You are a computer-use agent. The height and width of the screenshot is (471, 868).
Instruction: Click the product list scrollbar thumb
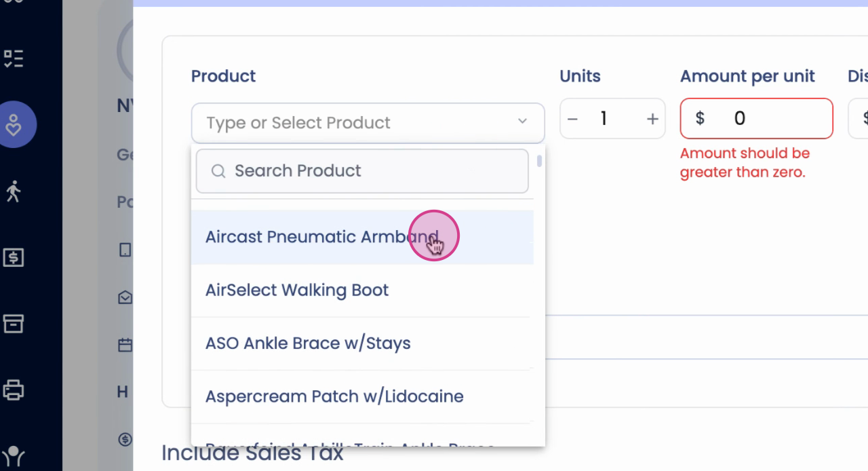(539, 161)
